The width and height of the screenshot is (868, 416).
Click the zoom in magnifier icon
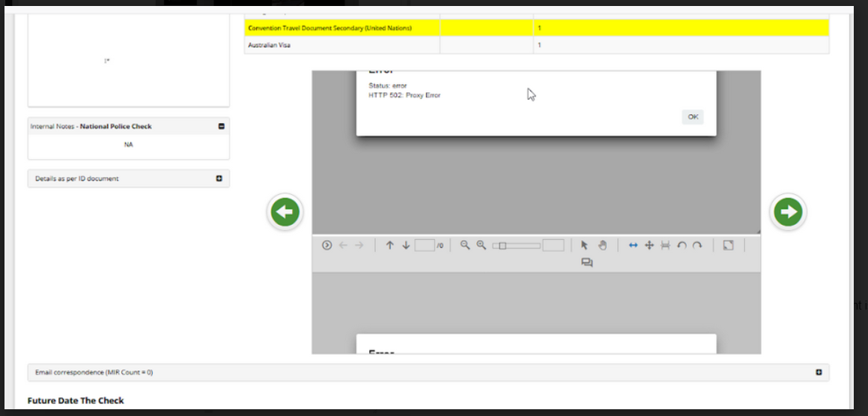[482, 245]
